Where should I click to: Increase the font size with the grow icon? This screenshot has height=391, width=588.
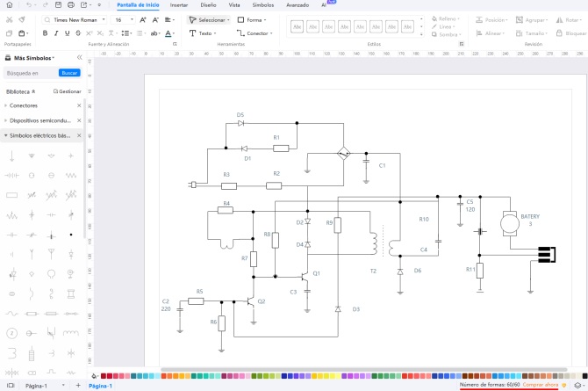coord(143,18)
